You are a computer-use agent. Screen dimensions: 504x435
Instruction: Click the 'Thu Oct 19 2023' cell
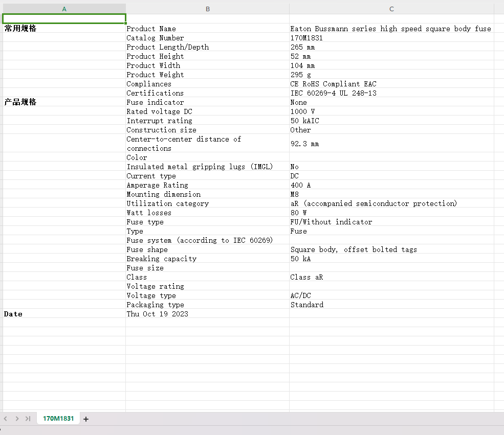208,314
